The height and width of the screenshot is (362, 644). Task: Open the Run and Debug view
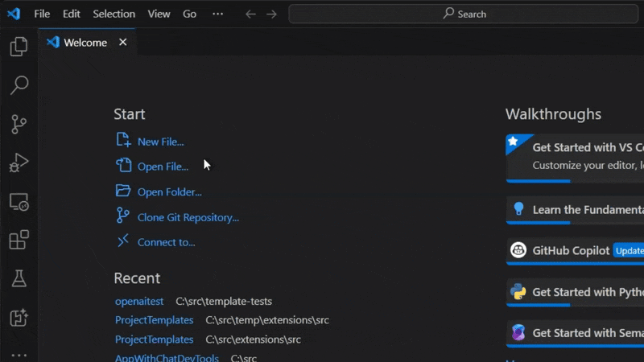coord(19,162)
